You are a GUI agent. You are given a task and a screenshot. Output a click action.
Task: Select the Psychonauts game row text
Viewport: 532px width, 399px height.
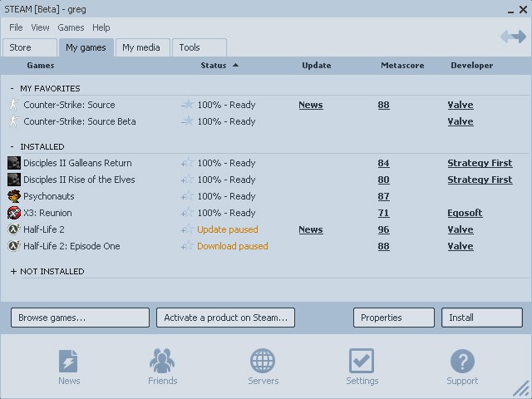point(49,196)
